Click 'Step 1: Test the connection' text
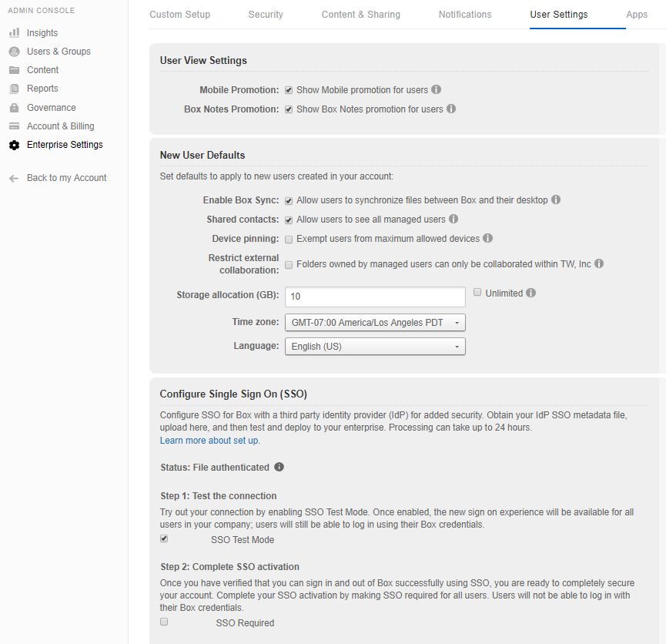The height and width of the screenshot is (644, 666). 219,495
